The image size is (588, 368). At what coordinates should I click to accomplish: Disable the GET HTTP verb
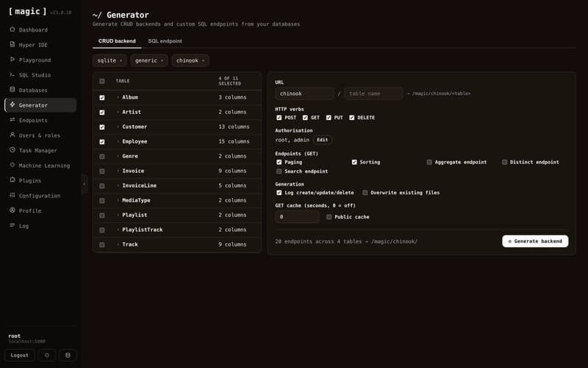point(305,118)
